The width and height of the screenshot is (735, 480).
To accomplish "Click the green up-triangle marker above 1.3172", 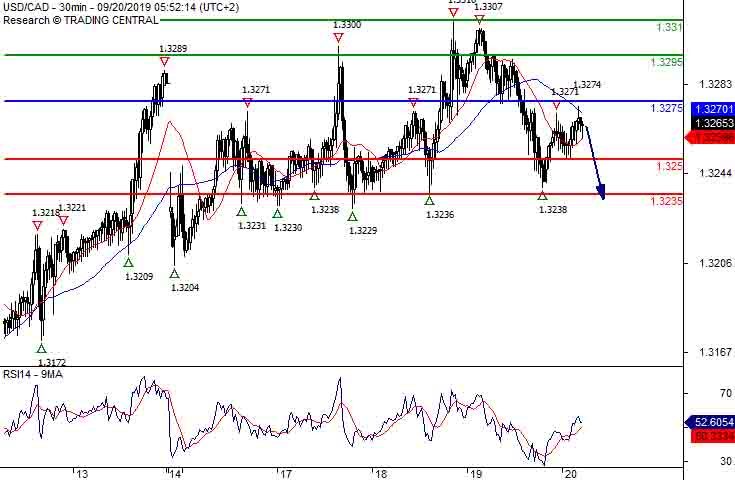I will pyautogui.click(x=42, y=348).
